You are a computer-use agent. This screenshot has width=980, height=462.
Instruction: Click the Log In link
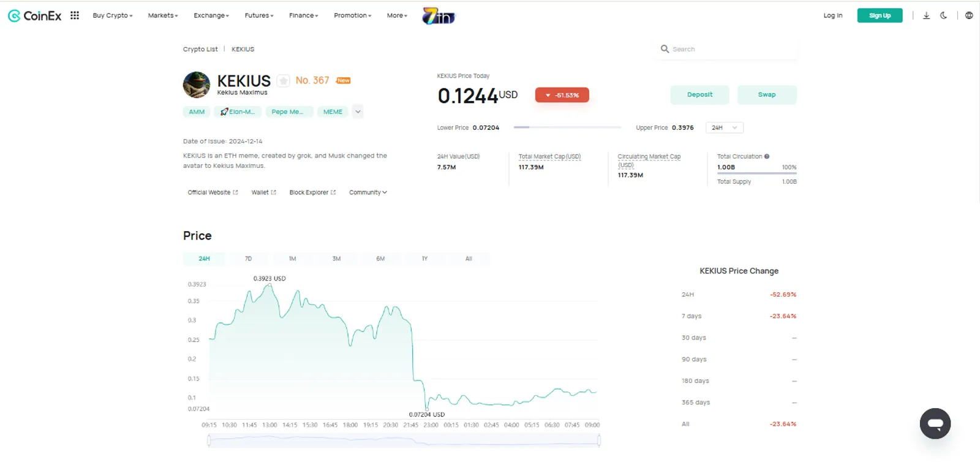coord(832,15)
